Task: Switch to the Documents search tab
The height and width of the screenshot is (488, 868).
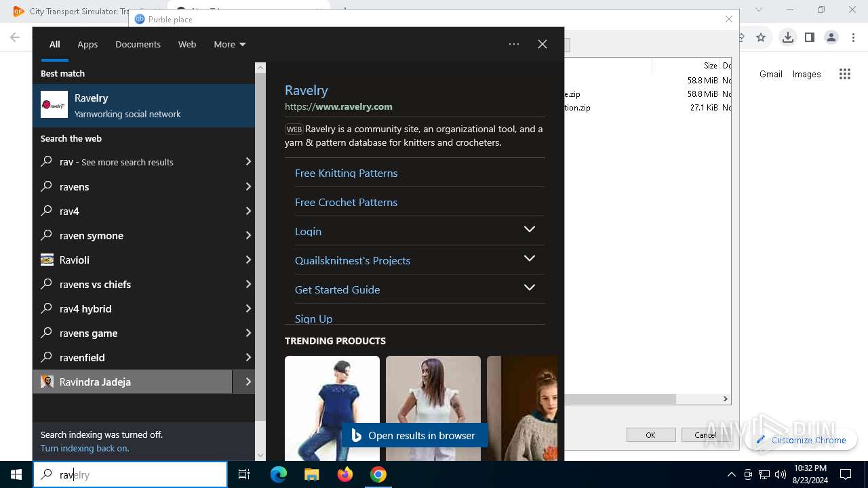Action: (x=138, y=44)
